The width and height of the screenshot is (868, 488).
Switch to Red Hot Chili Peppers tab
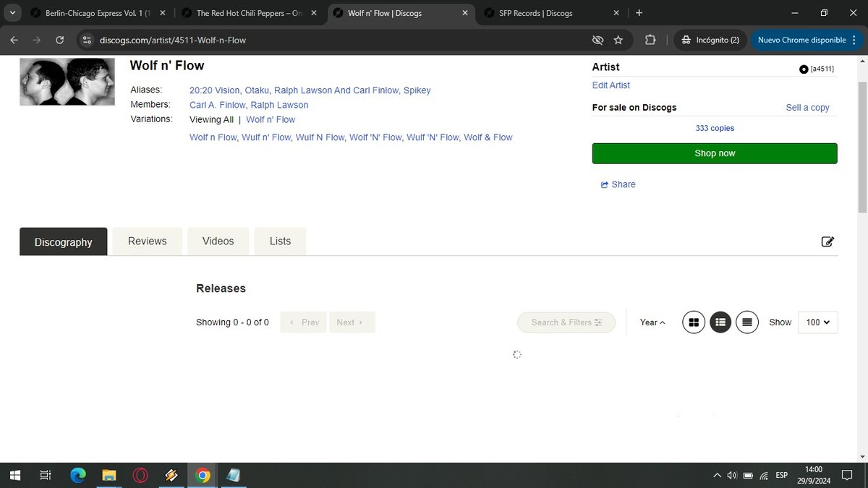point(250,13)
